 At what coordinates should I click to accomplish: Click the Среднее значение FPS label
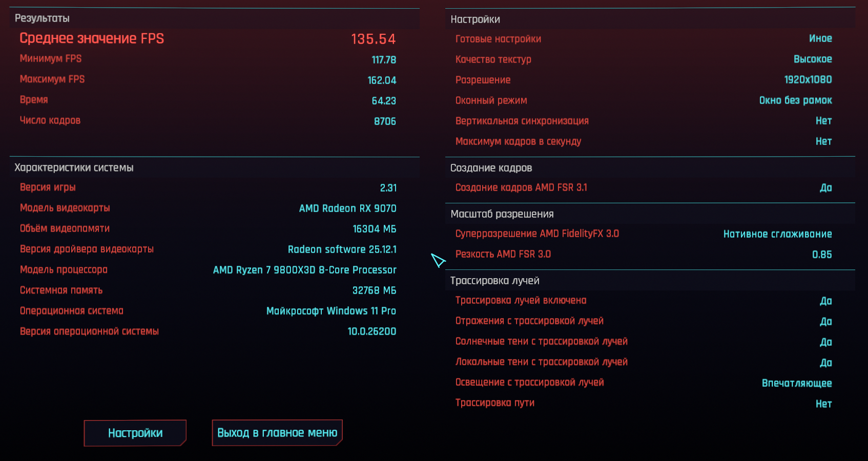(x=92, y=38)
